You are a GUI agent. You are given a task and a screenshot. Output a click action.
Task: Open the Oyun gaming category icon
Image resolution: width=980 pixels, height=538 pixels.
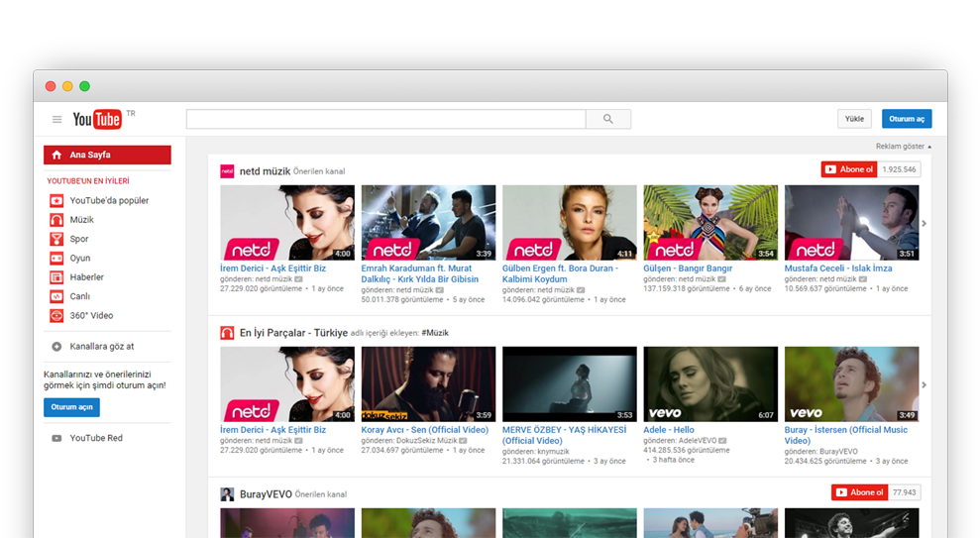(56, 259)
